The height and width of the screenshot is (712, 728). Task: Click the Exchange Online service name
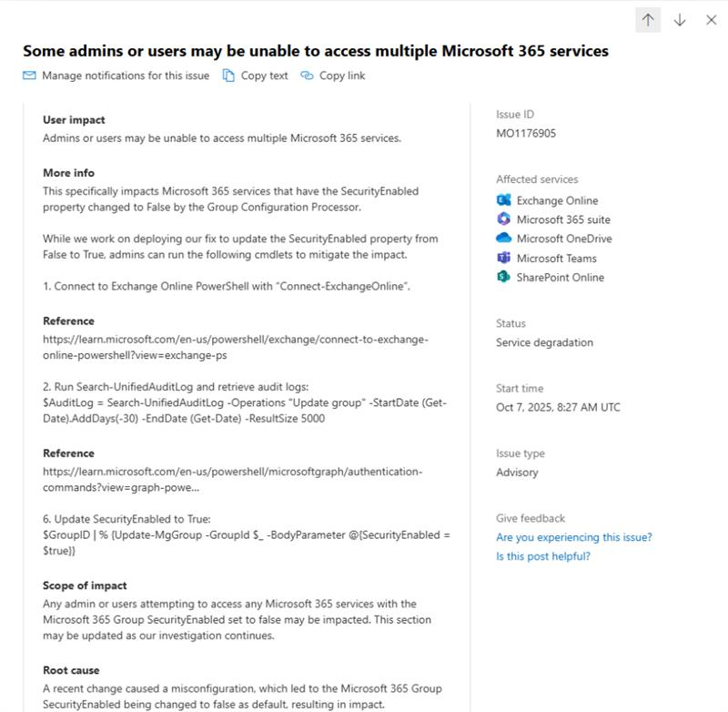[557, 200]
